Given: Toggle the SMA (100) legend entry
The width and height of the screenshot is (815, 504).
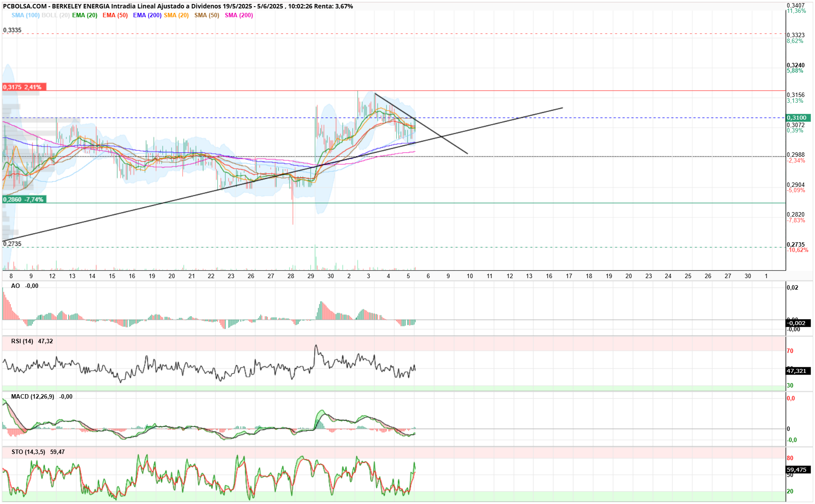Looking at the screenshot, I should click(25, 15).
